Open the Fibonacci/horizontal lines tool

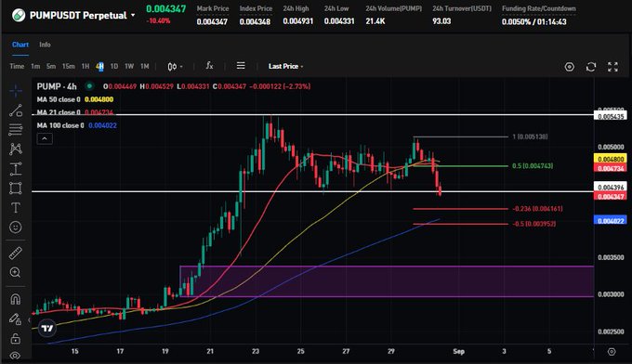point(16,130)
